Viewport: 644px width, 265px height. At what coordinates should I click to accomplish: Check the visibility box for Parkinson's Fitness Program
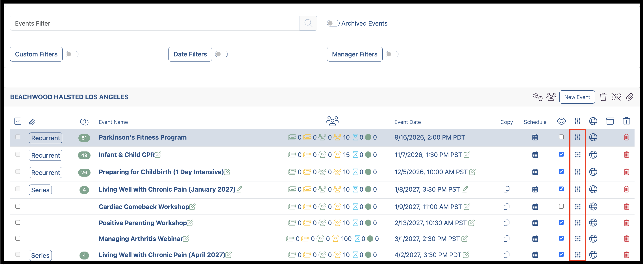tap(561, 137)
